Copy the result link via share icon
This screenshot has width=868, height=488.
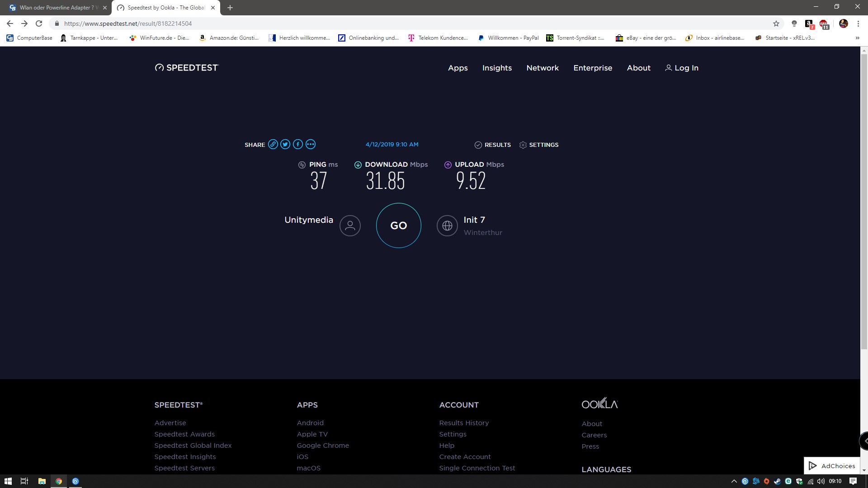click(x=273, y=145)
